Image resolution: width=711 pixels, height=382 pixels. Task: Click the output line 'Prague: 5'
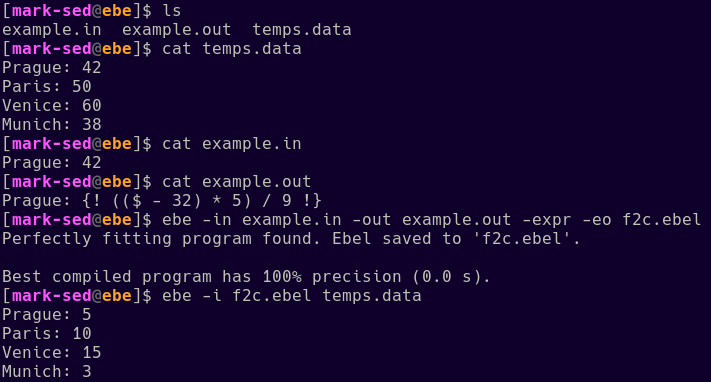(47, 314)
